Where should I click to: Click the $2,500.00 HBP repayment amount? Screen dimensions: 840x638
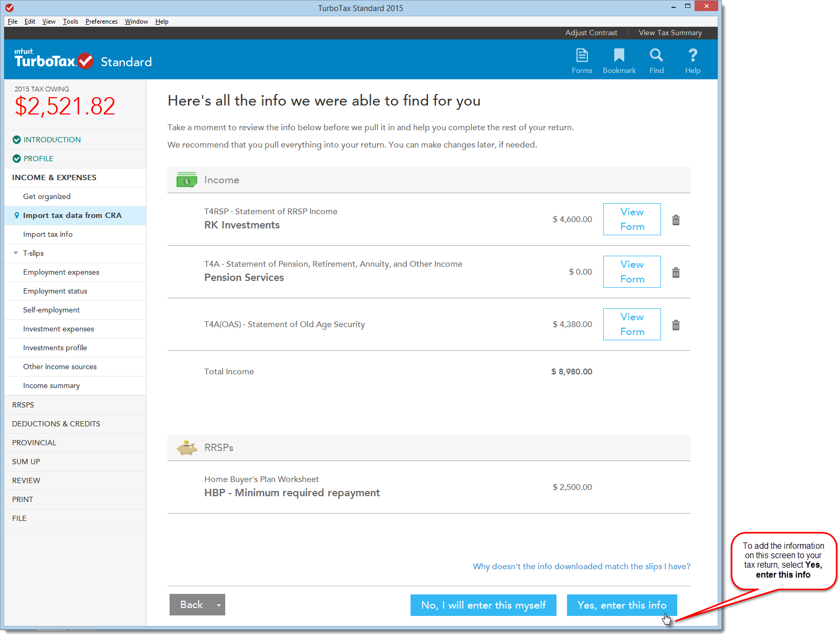[572, 487]
